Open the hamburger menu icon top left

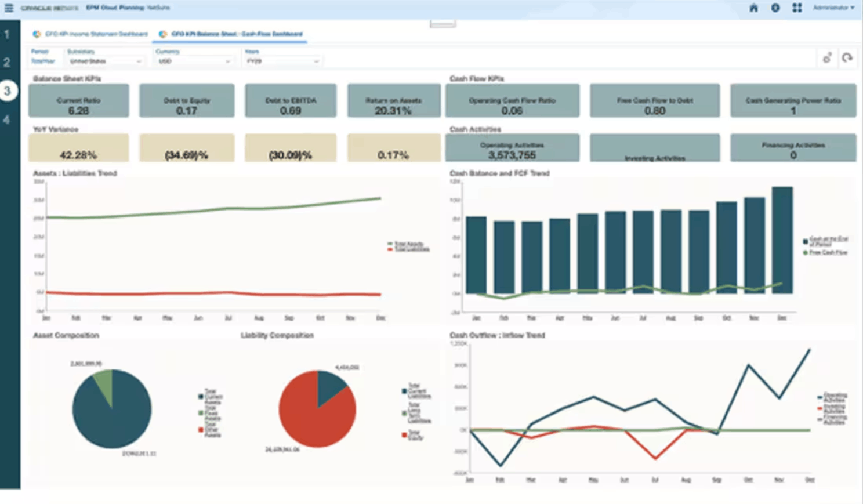tap(8, 8)
